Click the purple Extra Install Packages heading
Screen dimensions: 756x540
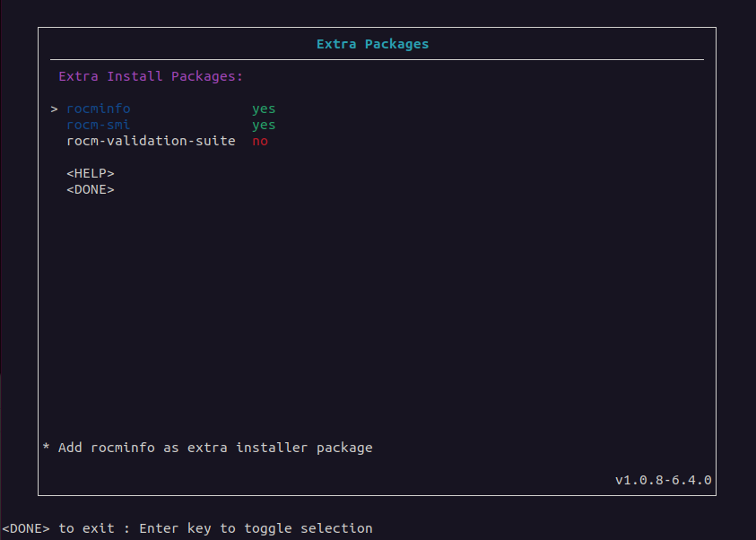tap(151, 76)
